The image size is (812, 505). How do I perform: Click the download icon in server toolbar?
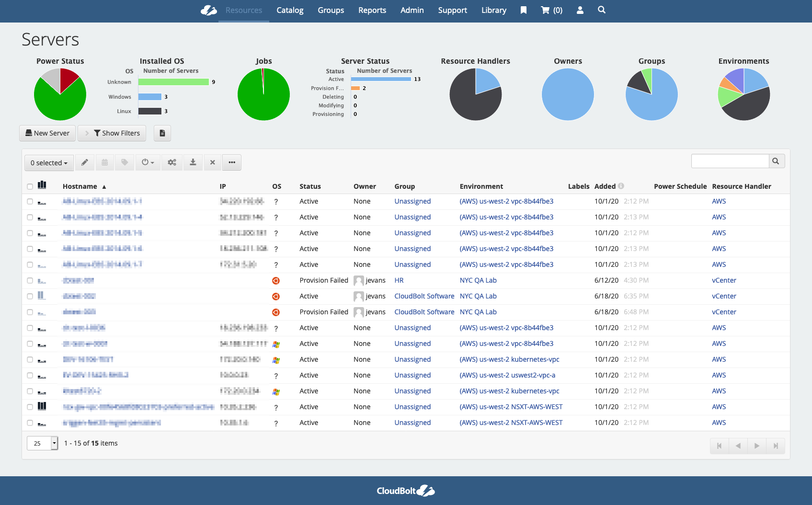tap(193, 162)
